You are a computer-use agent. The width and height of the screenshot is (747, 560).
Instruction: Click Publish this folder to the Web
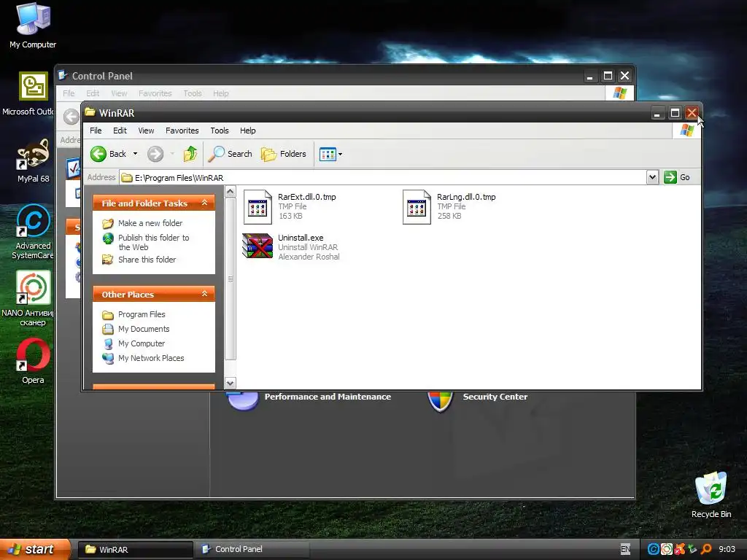(x=153, y=242)
